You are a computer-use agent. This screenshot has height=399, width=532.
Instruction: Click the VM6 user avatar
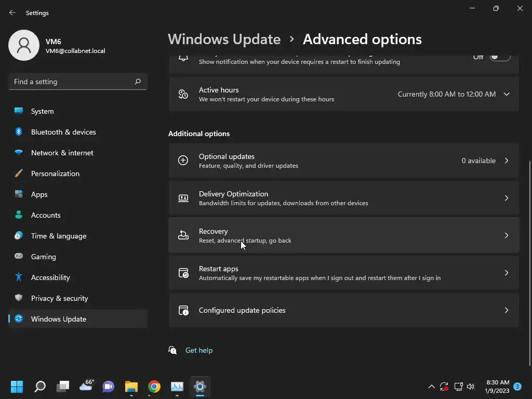coord(24,45)
